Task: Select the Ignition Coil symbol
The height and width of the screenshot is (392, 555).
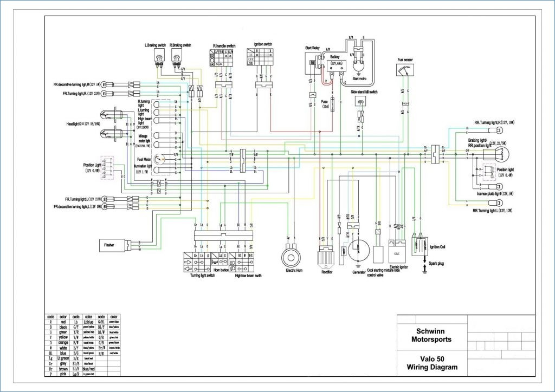Action: (420, 246)
